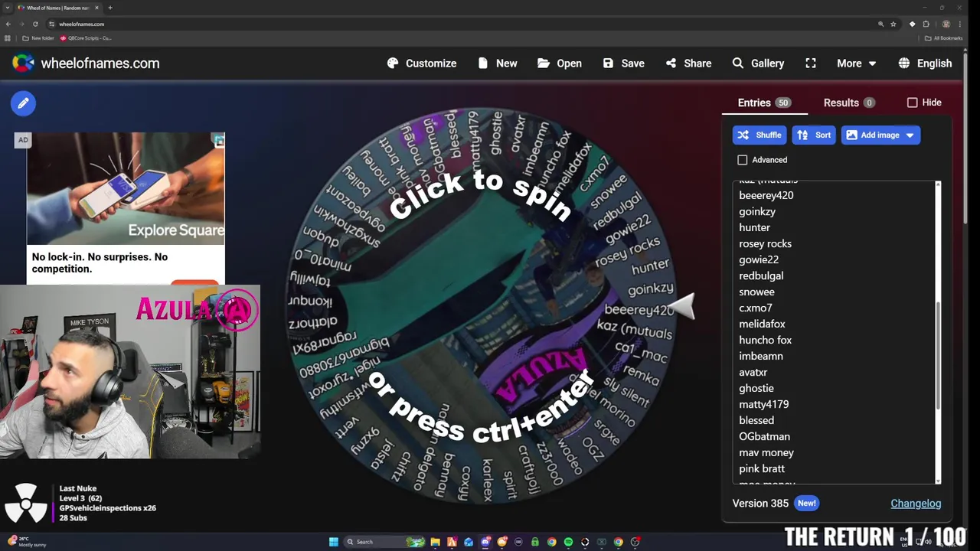Screen dimensions: 980x551
Task: Select entry 'imbeamn' in the list
Action: coord(761,356)
